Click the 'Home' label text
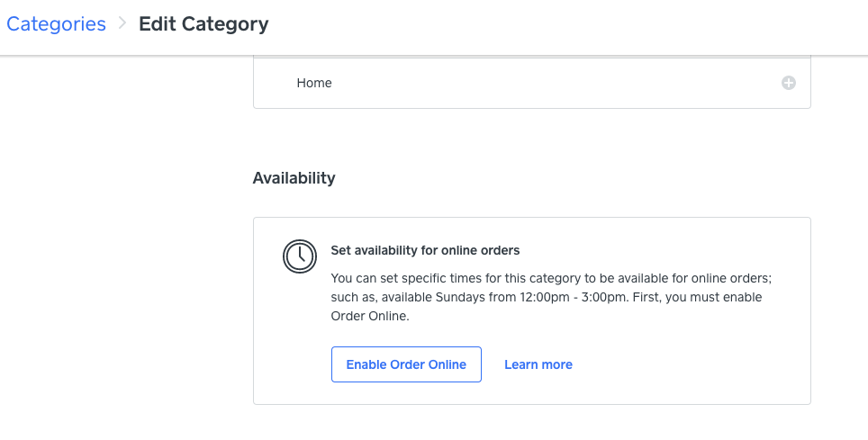 (314, 83)
